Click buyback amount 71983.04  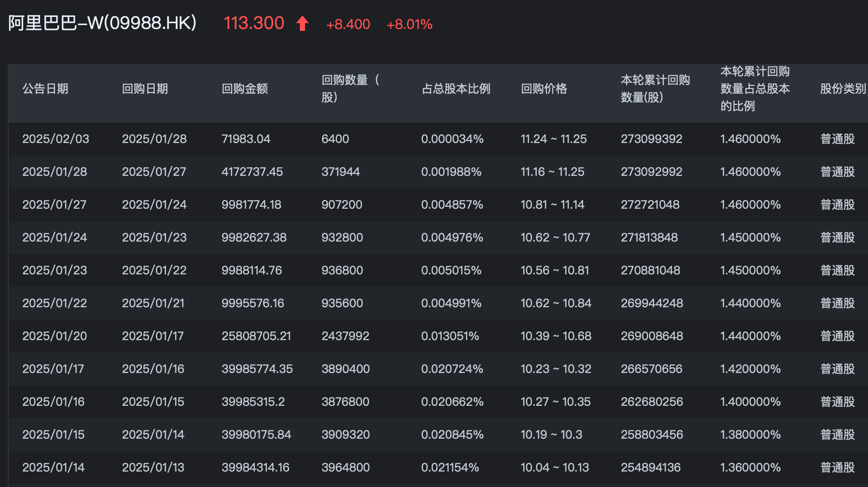[x=246, y=139]
